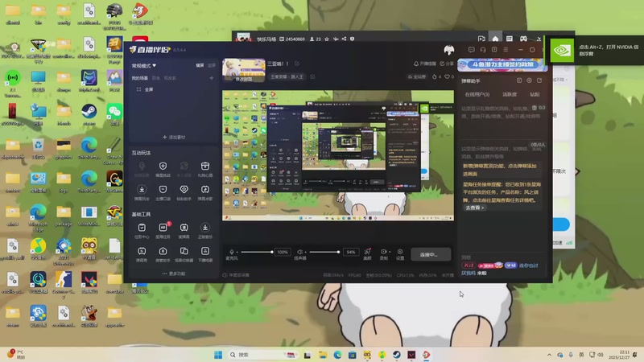Click the avatar icon in the title bar
This screenshot has width=644, height=362.
[x=449, y=50]
